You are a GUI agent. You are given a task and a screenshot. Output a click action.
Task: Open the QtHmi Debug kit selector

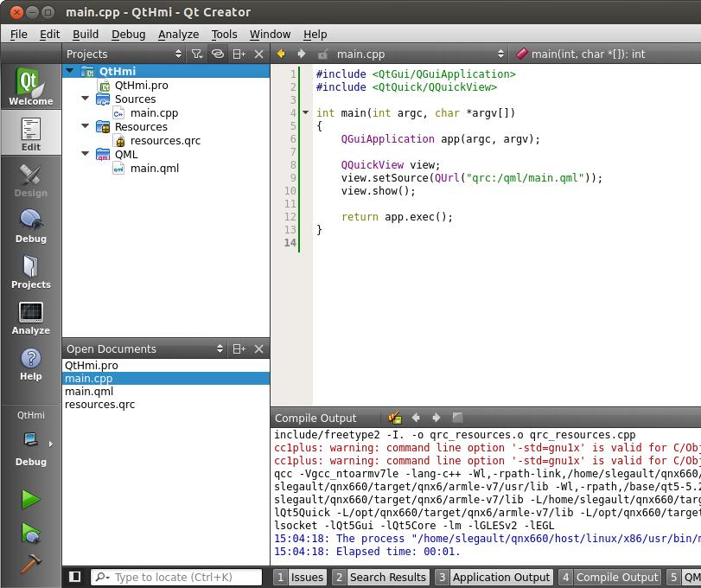coord(31,442)
